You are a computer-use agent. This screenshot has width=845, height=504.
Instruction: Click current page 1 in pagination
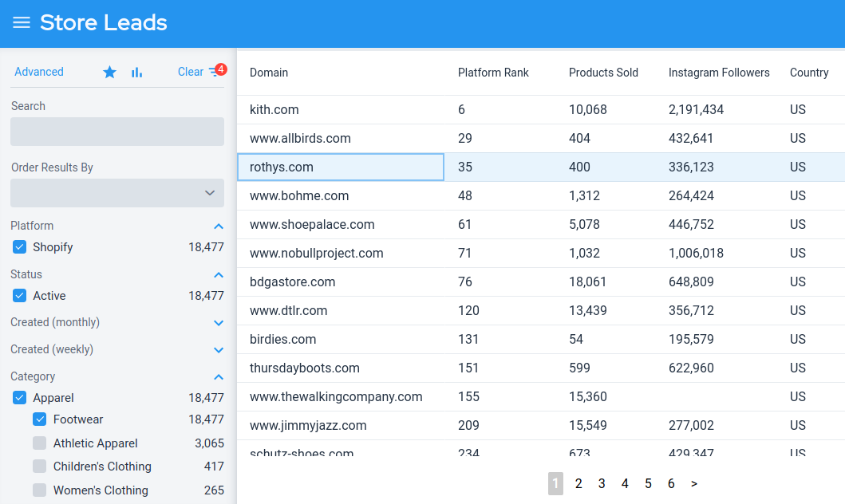point(555,483)
